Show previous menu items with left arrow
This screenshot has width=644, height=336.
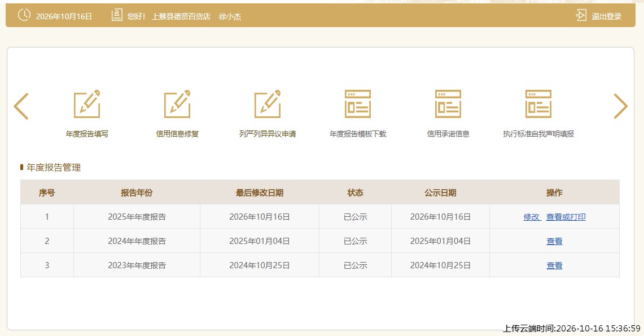21,106
